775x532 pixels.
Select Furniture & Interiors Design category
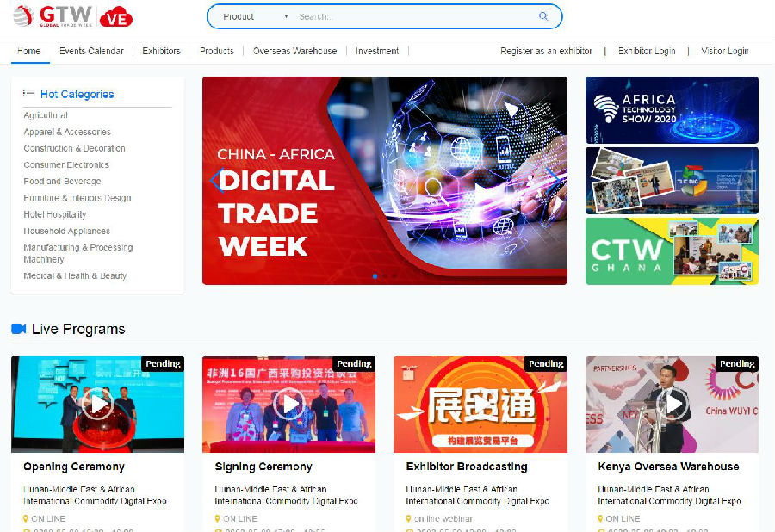(77, 198)
